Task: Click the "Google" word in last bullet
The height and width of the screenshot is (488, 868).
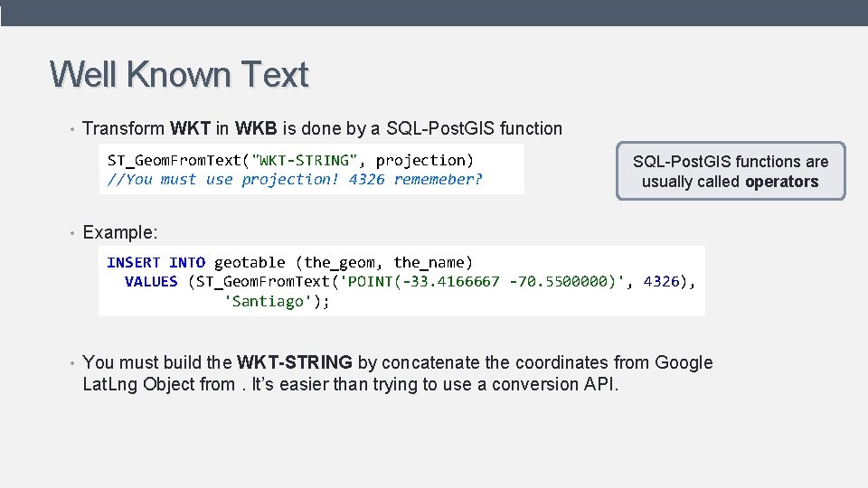Action: pyautogui.click(x=684, y=362)
